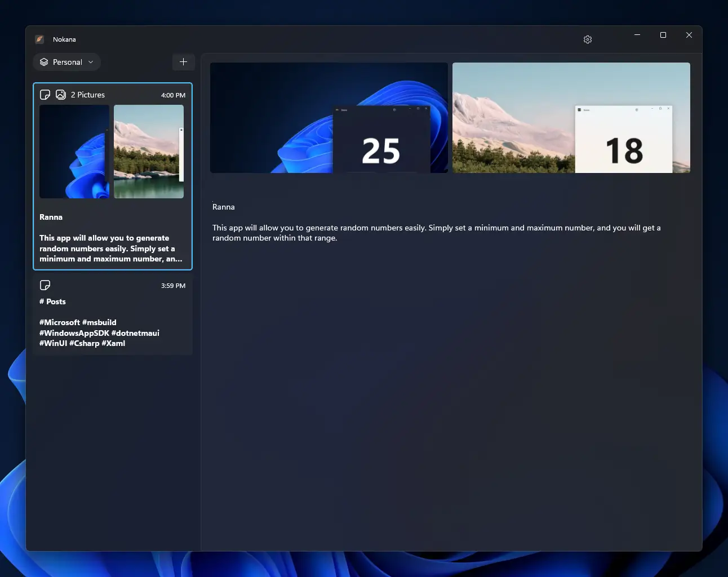Select the '2 Pictures' label
728x577 pixels.
pyautogui.click(x=88, y=95)
